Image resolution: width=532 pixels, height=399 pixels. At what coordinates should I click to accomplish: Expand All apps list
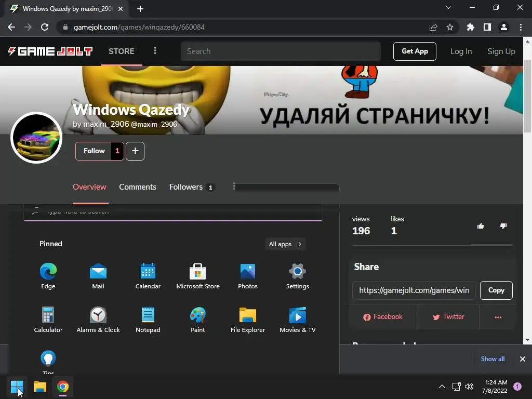coord(285,244)
